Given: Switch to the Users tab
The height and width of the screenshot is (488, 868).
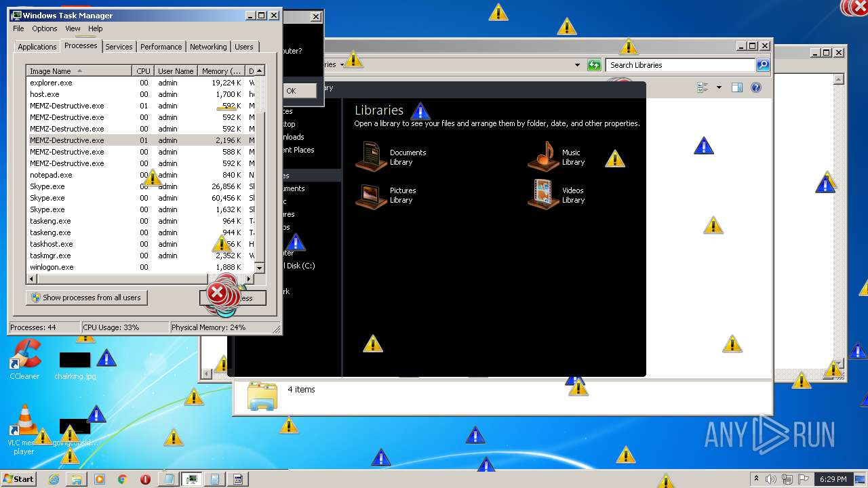Looking at the screenshot, I should point(244,47).
